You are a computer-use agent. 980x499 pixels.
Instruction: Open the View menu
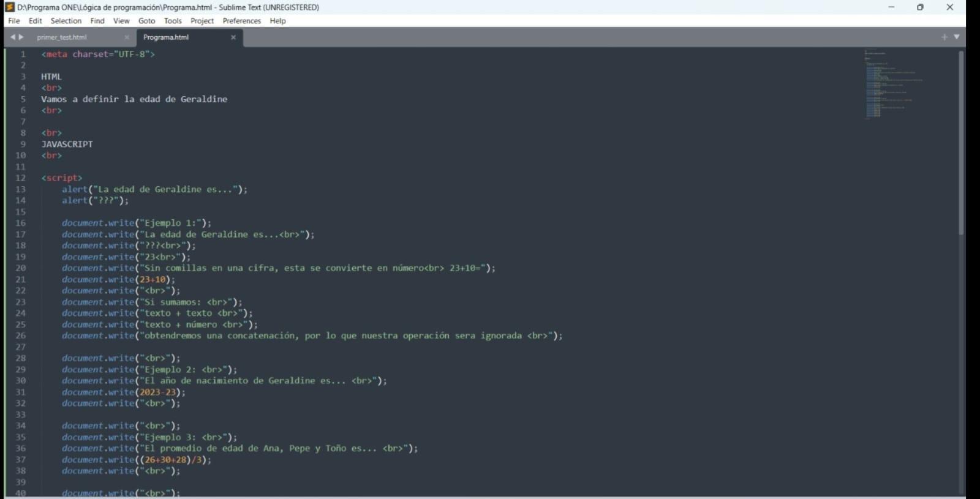click(x=121, y=21)
